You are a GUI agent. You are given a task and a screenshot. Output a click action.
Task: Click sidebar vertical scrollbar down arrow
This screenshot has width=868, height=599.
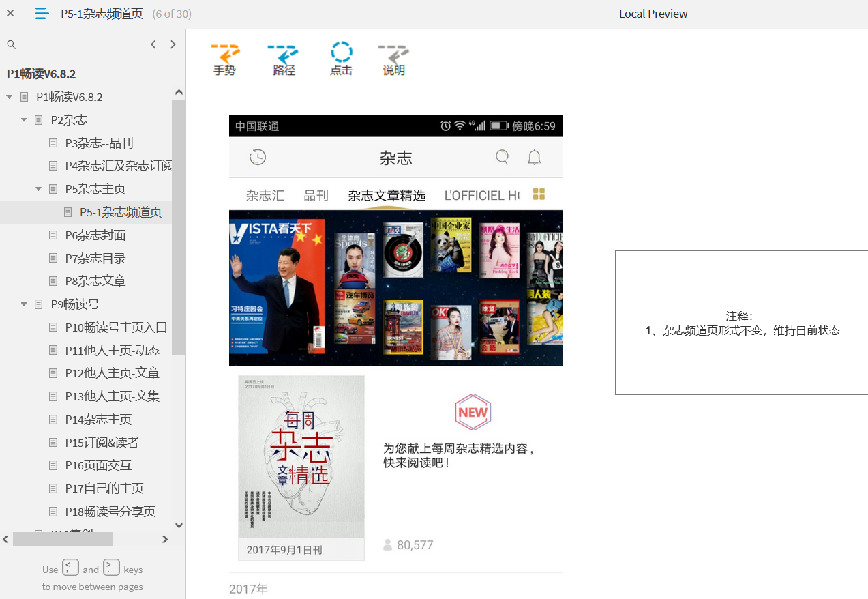[x=179, y=525]
